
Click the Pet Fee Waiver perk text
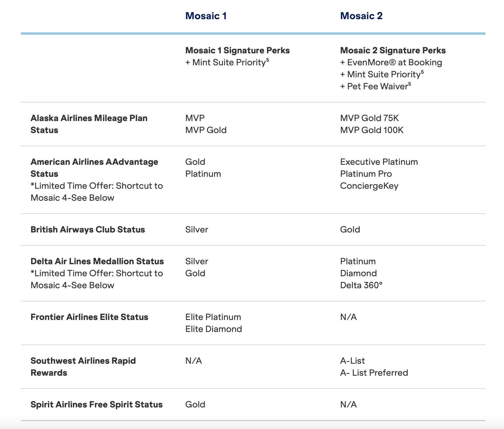coord(376,86)
